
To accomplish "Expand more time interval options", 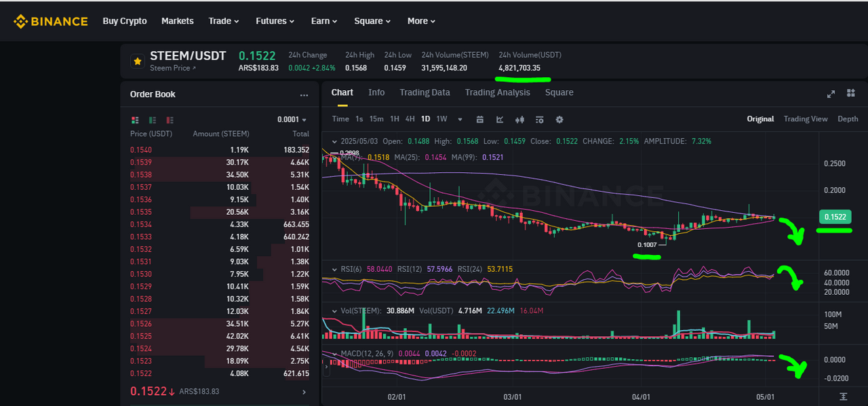I will point(460,119).
